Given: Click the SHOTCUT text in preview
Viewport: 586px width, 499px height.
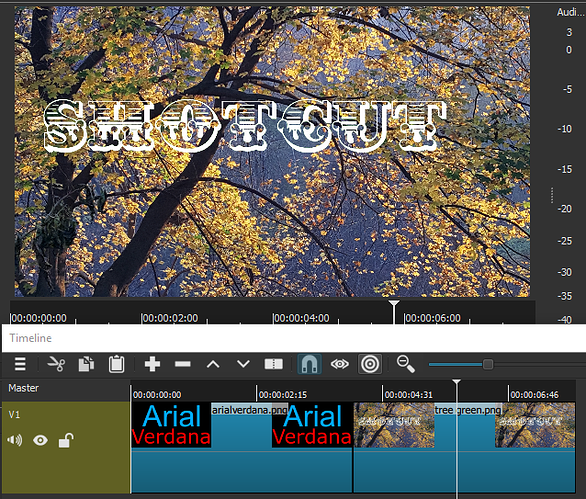Looking at the screenshot, I should (x=245, y=126).
